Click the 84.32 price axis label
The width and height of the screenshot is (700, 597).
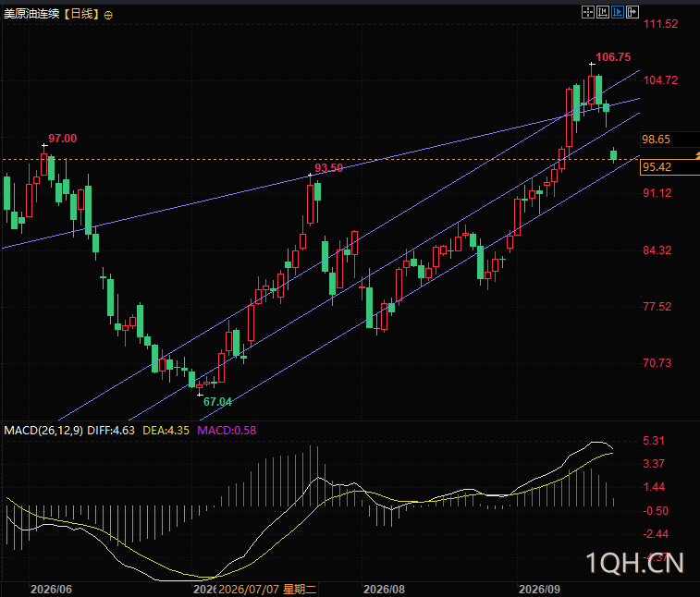[657, 250]
